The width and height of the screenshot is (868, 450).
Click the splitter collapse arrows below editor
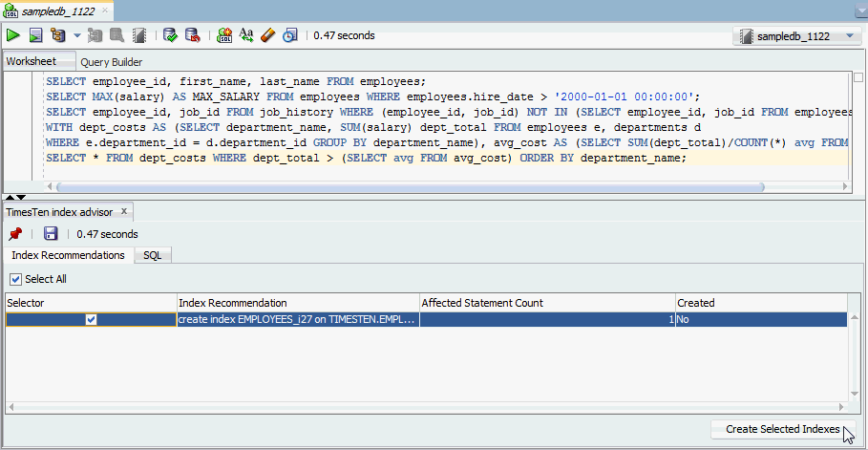[x=15, y=197]
